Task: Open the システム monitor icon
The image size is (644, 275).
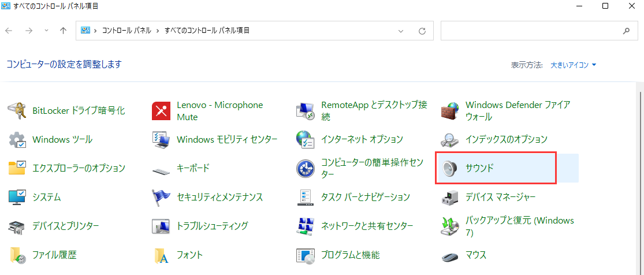Action: point(17,198)
